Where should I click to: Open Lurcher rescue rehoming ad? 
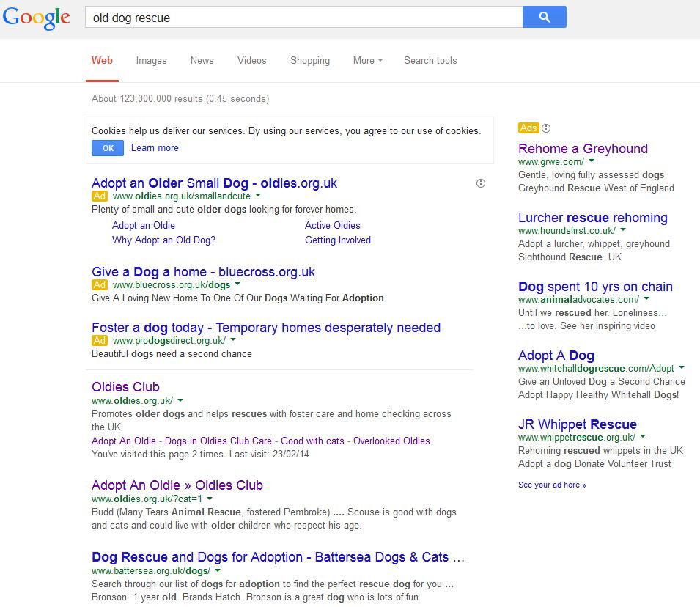click(x=593, y=218)
